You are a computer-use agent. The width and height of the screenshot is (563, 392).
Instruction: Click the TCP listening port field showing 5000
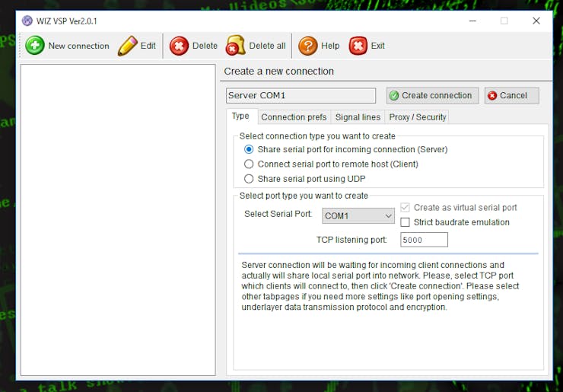[x=424, y=240]
